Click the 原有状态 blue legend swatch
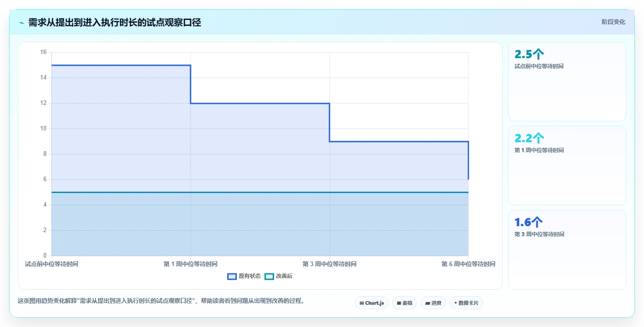This screenshot has height=327, width=644. click(232, 276)
